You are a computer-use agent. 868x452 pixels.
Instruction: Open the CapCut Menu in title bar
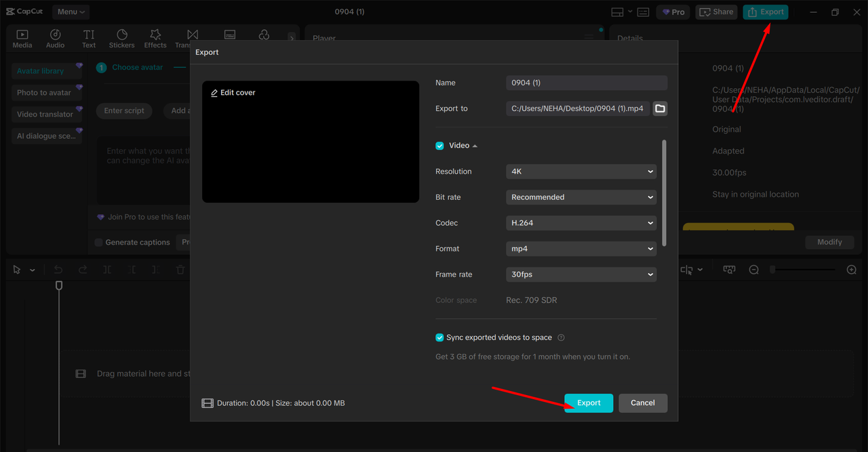point(71,12)
